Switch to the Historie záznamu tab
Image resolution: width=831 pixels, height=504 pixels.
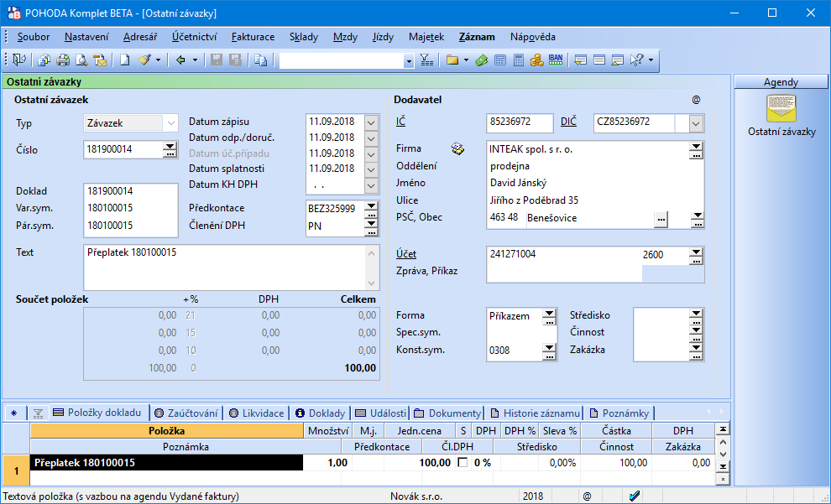(x=536, y=413)
